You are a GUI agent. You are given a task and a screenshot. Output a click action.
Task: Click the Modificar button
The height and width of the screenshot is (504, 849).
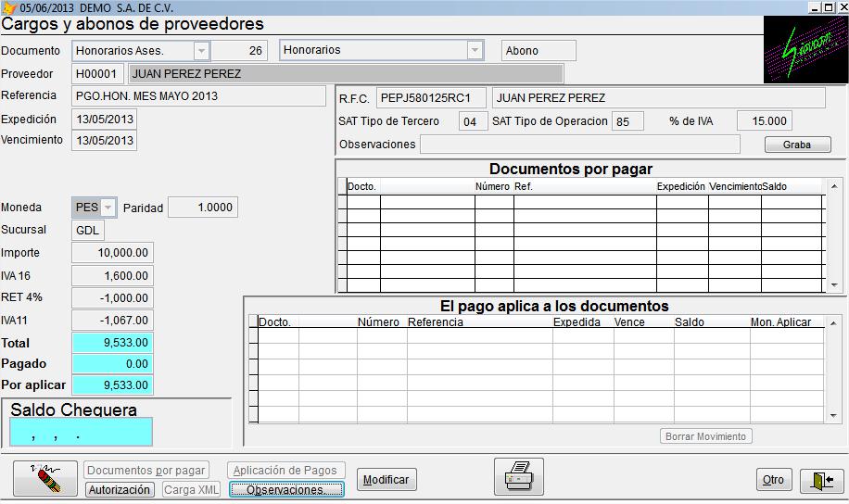point(386,480)
